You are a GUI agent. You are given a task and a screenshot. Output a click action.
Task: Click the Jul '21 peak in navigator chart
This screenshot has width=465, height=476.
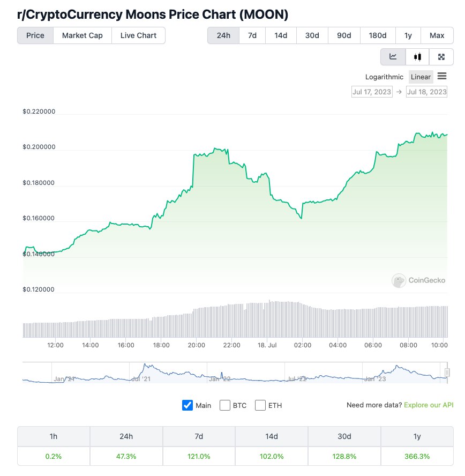[146, 365]
